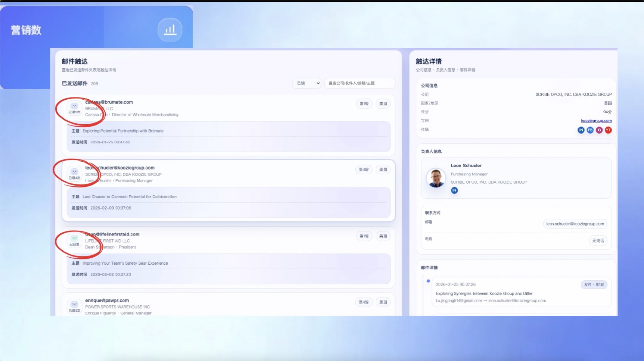Select the 第4轮 tag on Koozie email
The image size is (644, 361).
(x=364, y=169)
